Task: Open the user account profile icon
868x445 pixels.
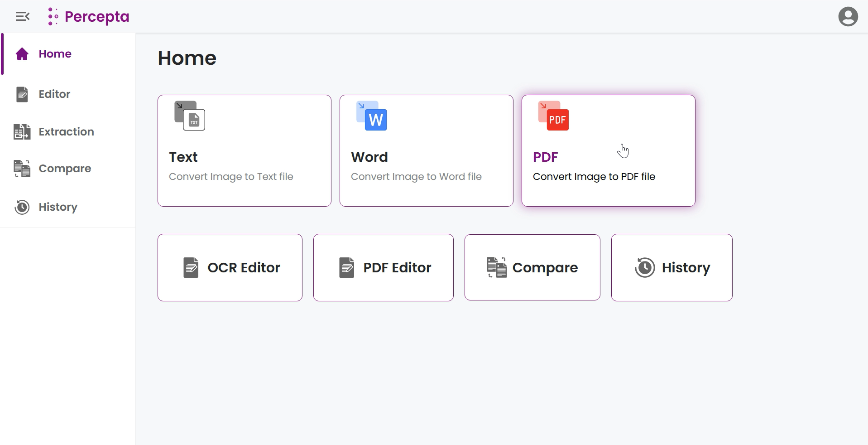Action: click(848, 16)
